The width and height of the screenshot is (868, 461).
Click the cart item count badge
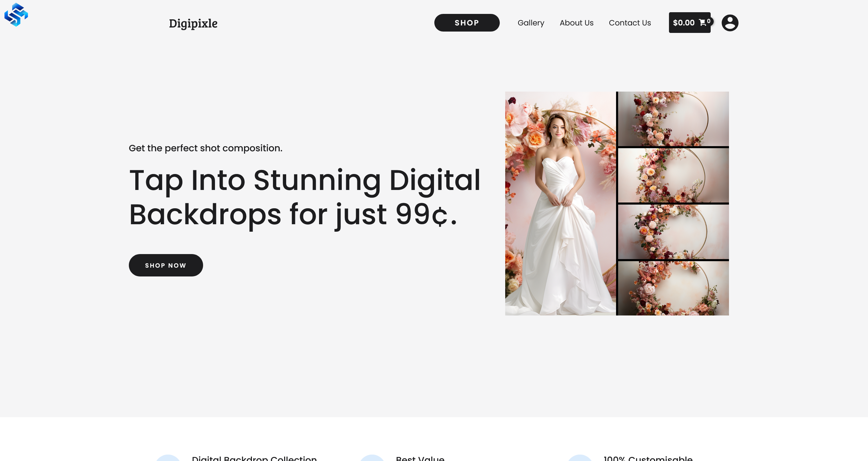[x=709, y=21]
